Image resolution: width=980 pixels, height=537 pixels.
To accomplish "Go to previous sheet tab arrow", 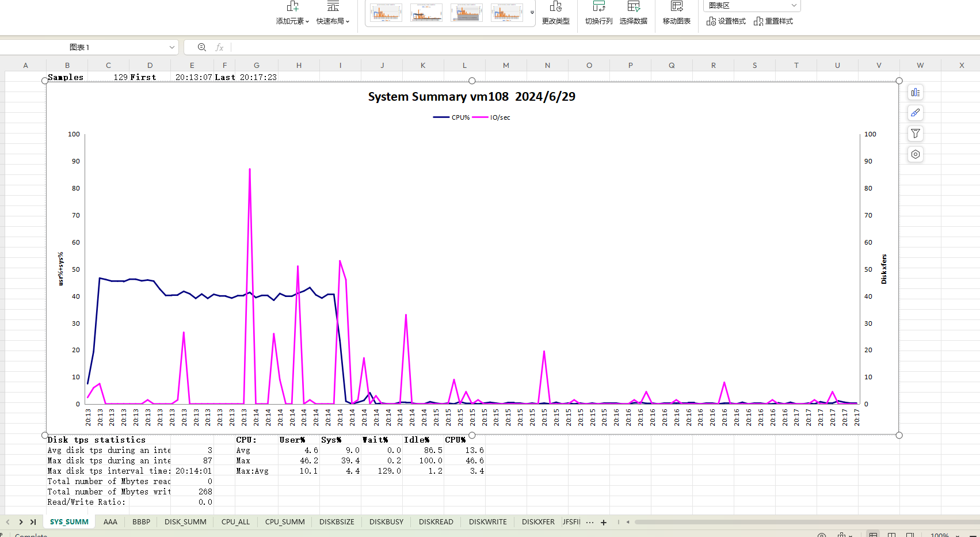I will click(8, 522).
